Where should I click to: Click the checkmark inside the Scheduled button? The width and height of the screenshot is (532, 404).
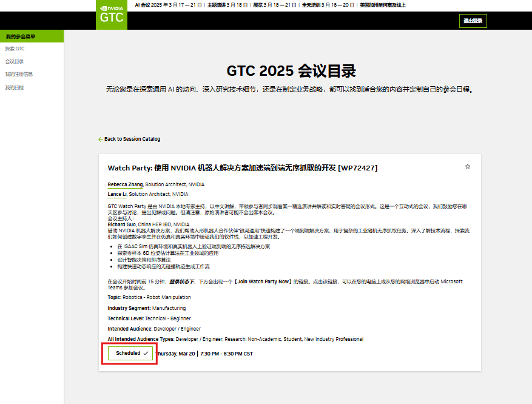point(146,352)
